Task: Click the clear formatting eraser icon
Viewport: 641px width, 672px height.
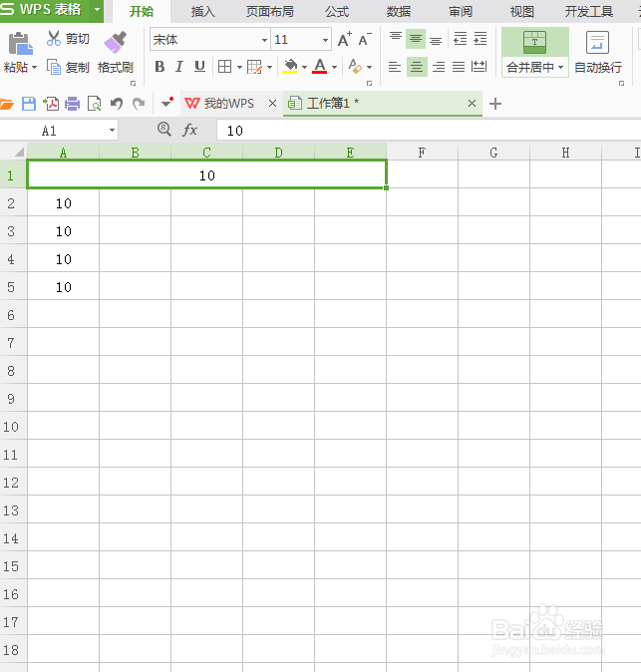Action: point(355,67)
